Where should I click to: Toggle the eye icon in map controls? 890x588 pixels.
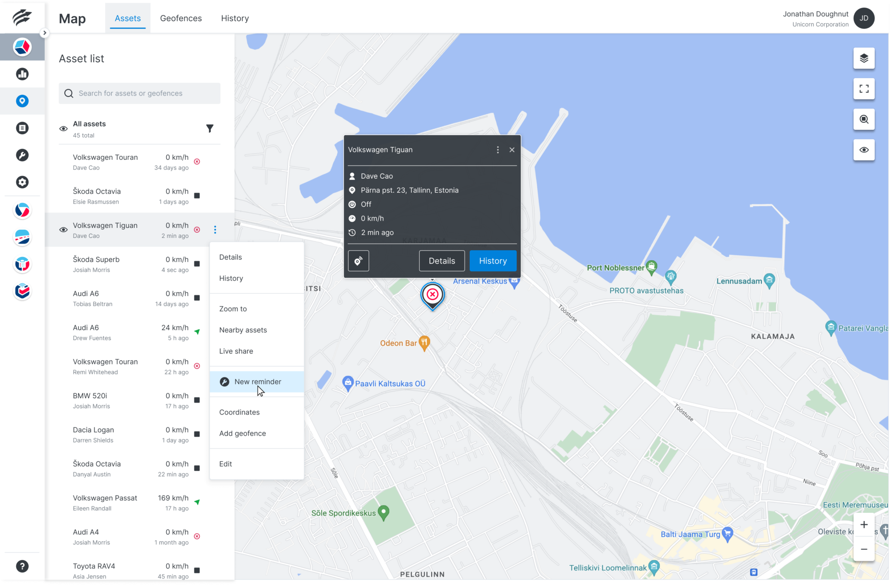pos(864,150)
